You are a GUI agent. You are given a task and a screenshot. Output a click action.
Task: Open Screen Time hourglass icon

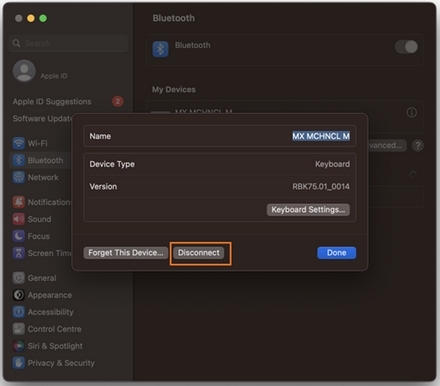pyautogui.click(x=19, y=253)
